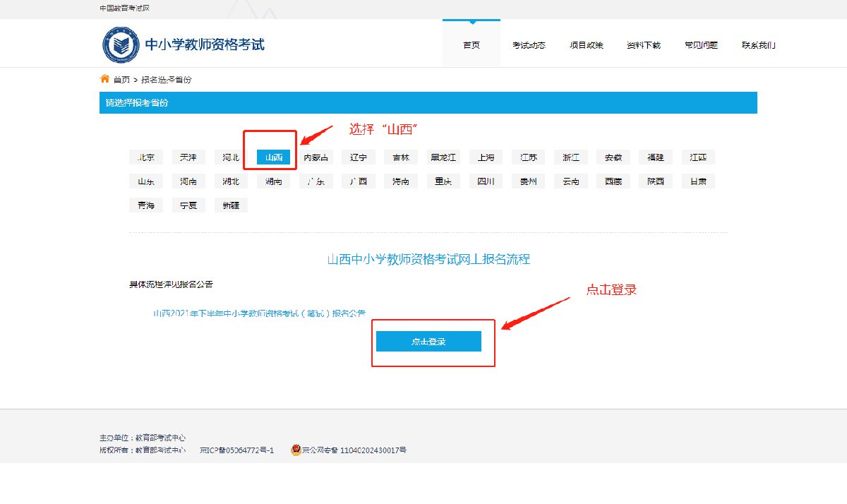The image size is (847, 504).
Task: Click the 请选择报考省份 blue header bar
Action: pos(428,102)
